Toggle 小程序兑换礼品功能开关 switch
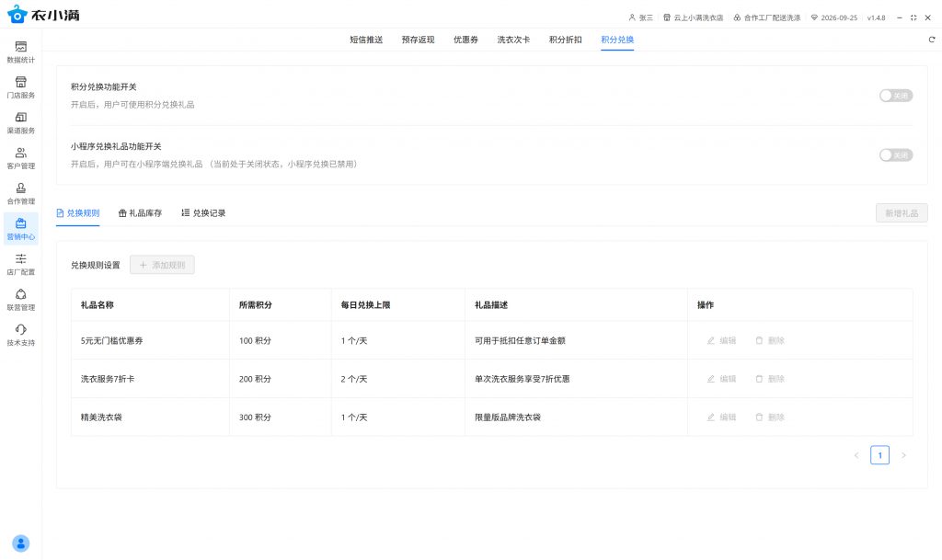Viewport: 942px width, 560px height. (895, 155)
